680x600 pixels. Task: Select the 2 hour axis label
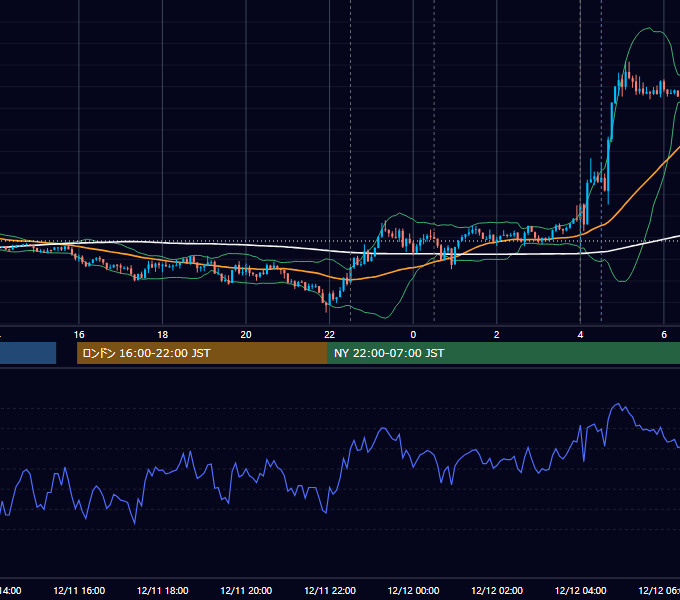[x=497, y=335]
